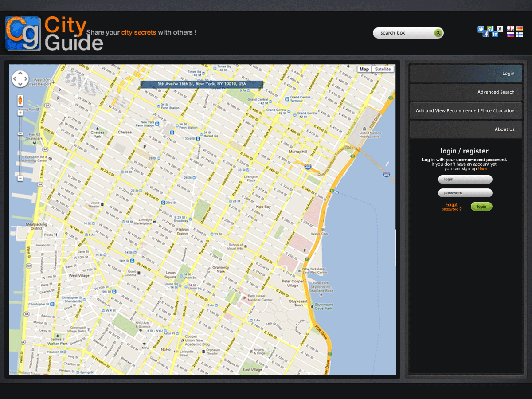Click the East Village label on map
The image size is (532, 399).
(251, 369)
